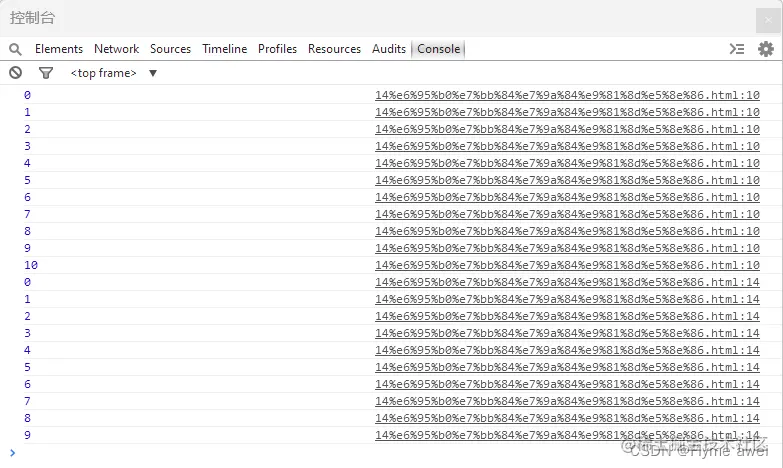This screenshot has height=468, width=783.
Task: Clear the console with the ban icon
Action: pyautogui.click(x=15, y=73)
